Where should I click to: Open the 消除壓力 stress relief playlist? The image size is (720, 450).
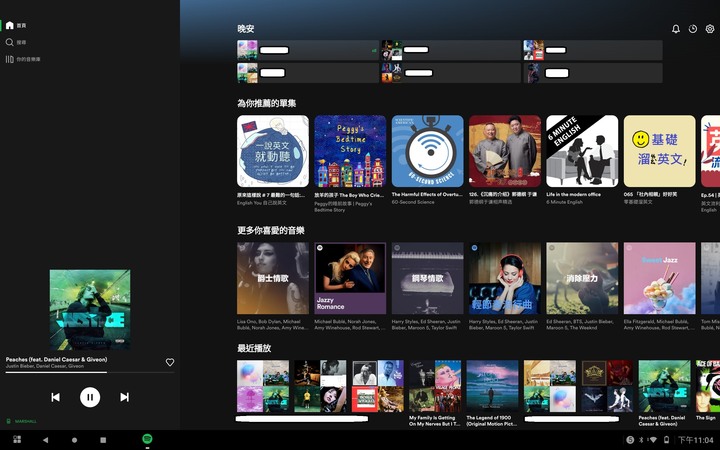(x=582, y=278)
